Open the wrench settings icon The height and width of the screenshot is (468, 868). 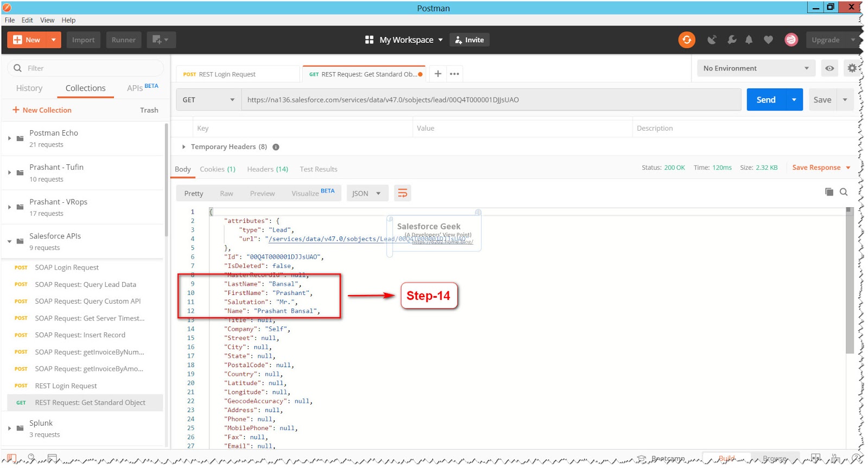click(x=731, y=40)
